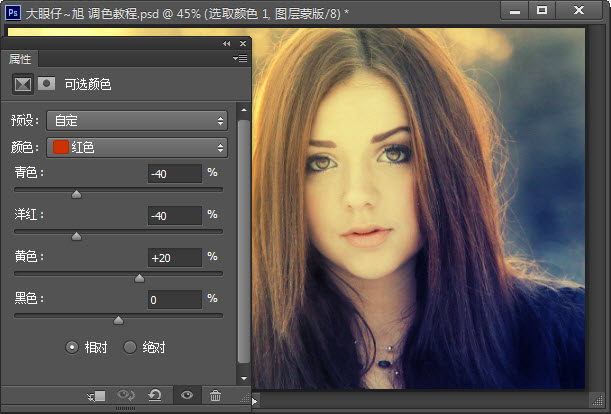Reset adjustment to defaults icon
The image size is (611, 414).
pyautogui.click(x=155, y=396)
